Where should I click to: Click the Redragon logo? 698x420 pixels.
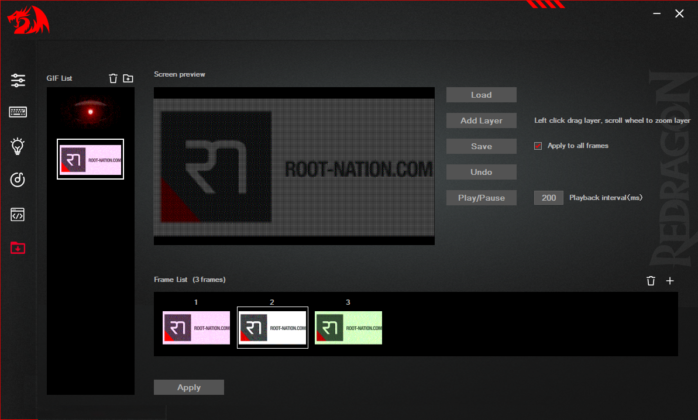(x=28, y=20)
